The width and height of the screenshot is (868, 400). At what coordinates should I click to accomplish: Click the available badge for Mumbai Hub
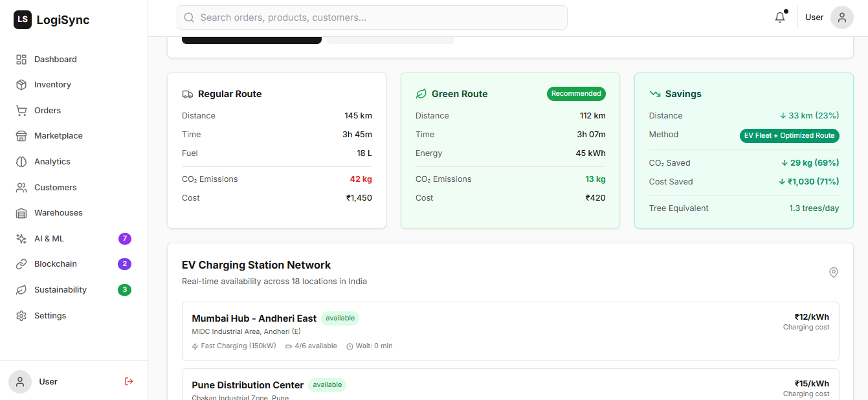pyautogui.click(x=340, y=318)
